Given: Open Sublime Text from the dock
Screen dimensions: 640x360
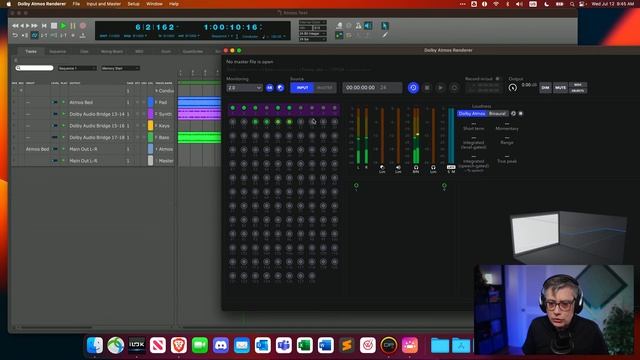Looking at the screenshot, I should [x=347, y=345].
